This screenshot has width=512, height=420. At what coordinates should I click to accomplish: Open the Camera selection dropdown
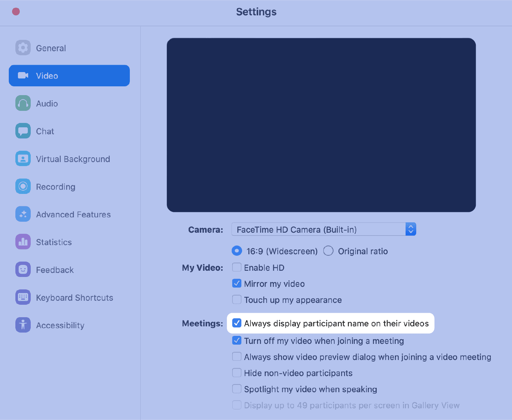click(410, 229)
